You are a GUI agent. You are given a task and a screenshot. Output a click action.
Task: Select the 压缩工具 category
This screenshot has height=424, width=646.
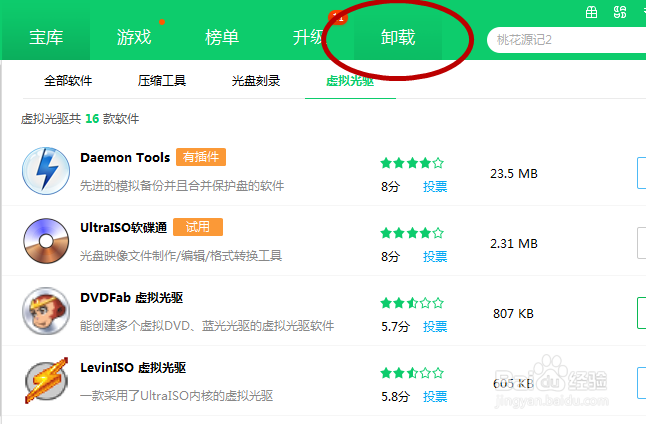(x=162, y=81)
